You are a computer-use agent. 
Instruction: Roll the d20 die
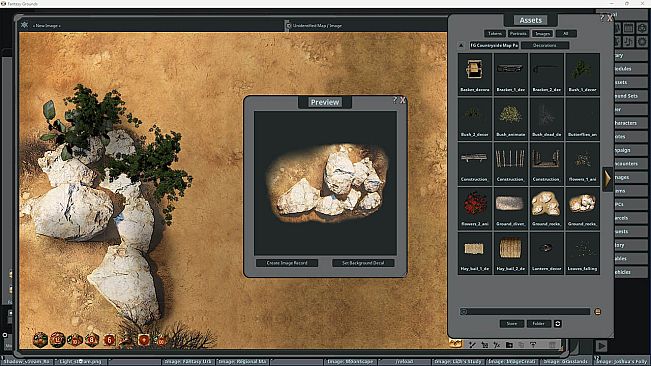pos(40,340)
